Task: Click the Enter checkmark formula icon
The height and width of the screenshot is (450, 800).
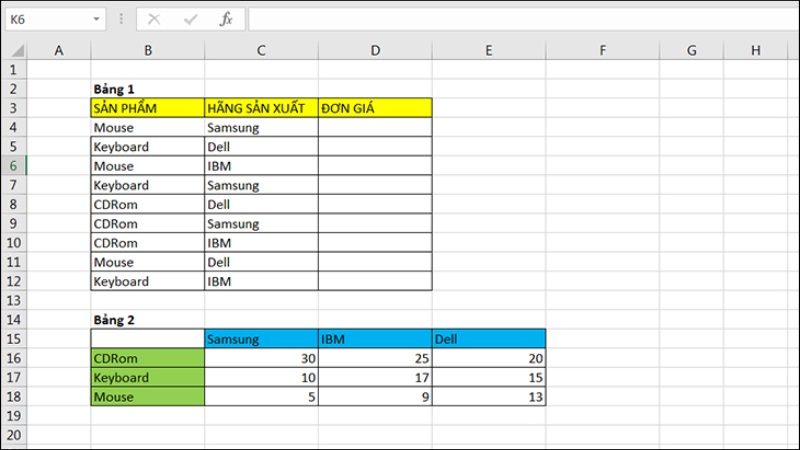Action: (x=190, y=19)
